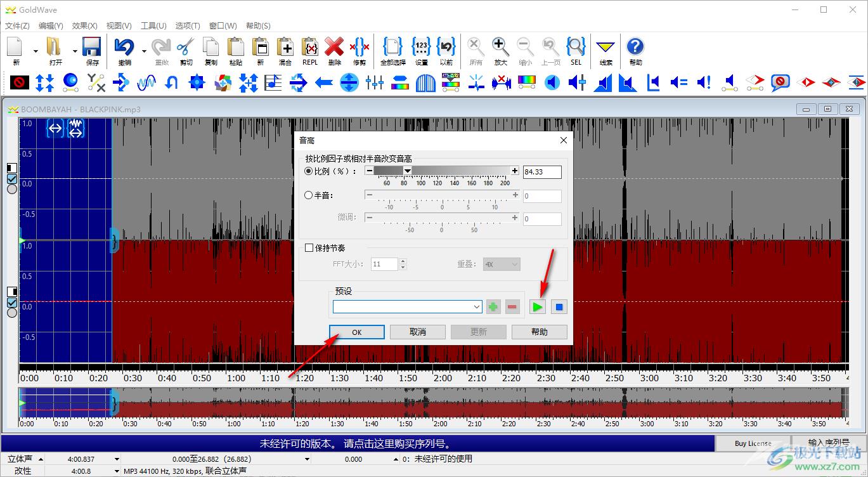868x477 pixels.
Task: Click the 混合 mix paste icon
Action: coord(285,47)
